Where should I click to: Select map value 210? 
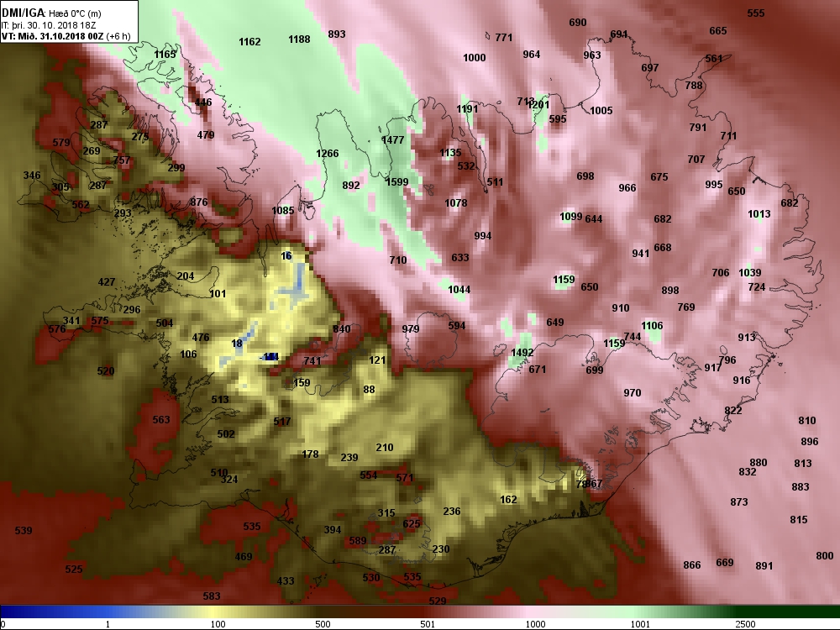pyautogui.click(x=385, y=448)
